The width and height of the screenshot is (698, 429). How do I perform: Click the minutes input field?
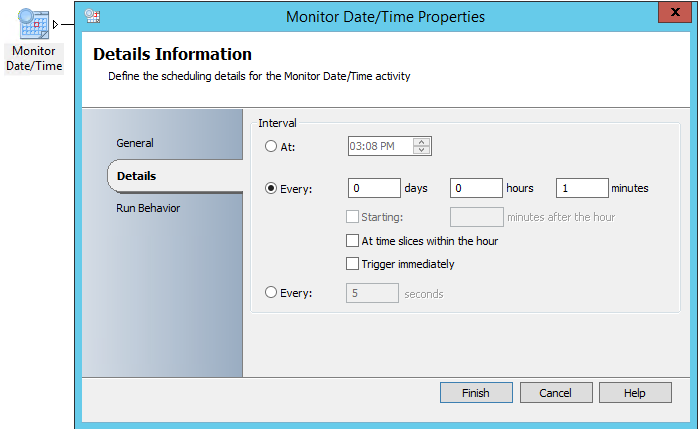(x=582, y=188)
